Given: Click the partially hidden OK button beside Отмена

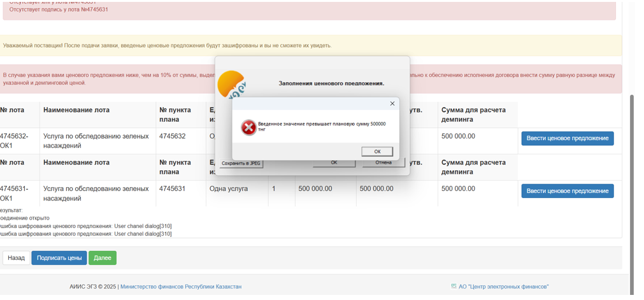Looking at the screenshot, I should 334,163.
